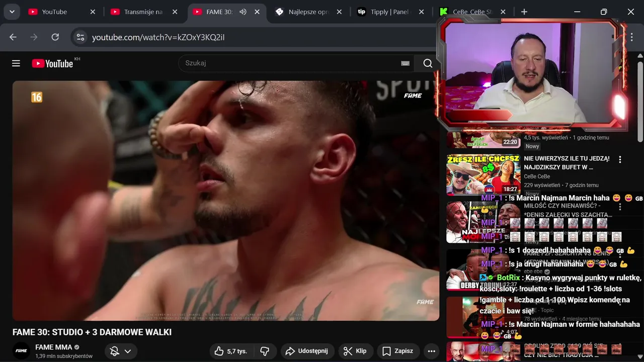Close the Transmisje na tab
This screenshot has width=644, height=362.
pyautogui.click(x=175, y=12)
